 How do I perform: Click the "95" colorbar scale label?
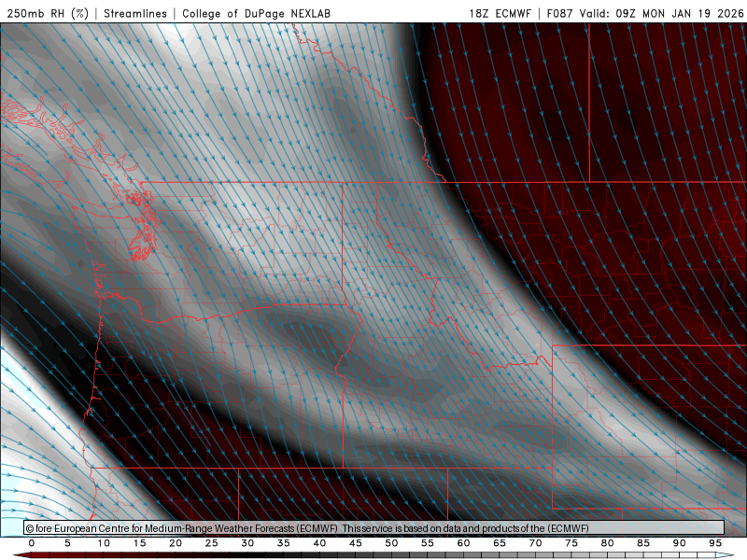715,543
